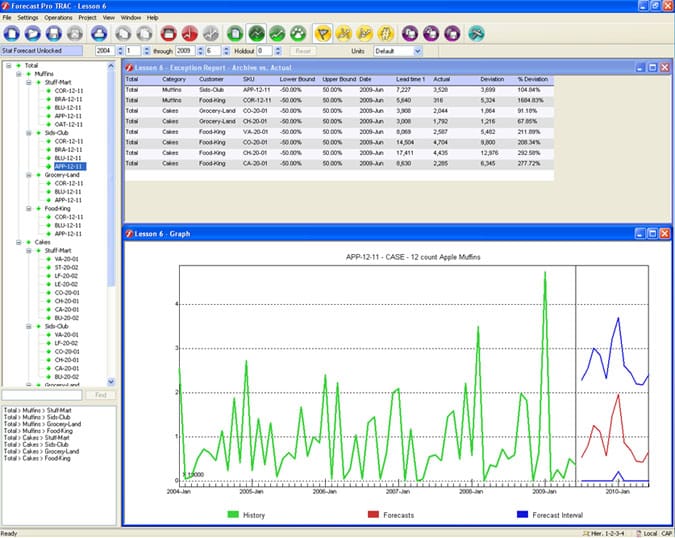Image resolution: width=675 pixels, height=538 pixels.
Task: Maximize the Lesson 6 Graph window
Action: (x=652, y=234)
